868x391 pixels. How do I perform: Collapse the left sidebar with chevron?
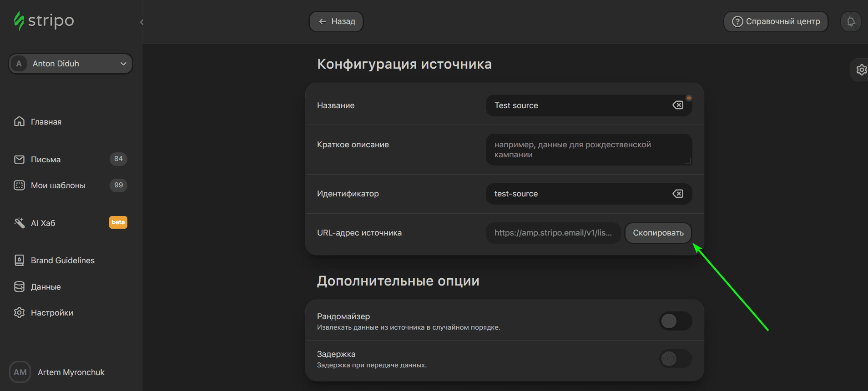[142, 22]
